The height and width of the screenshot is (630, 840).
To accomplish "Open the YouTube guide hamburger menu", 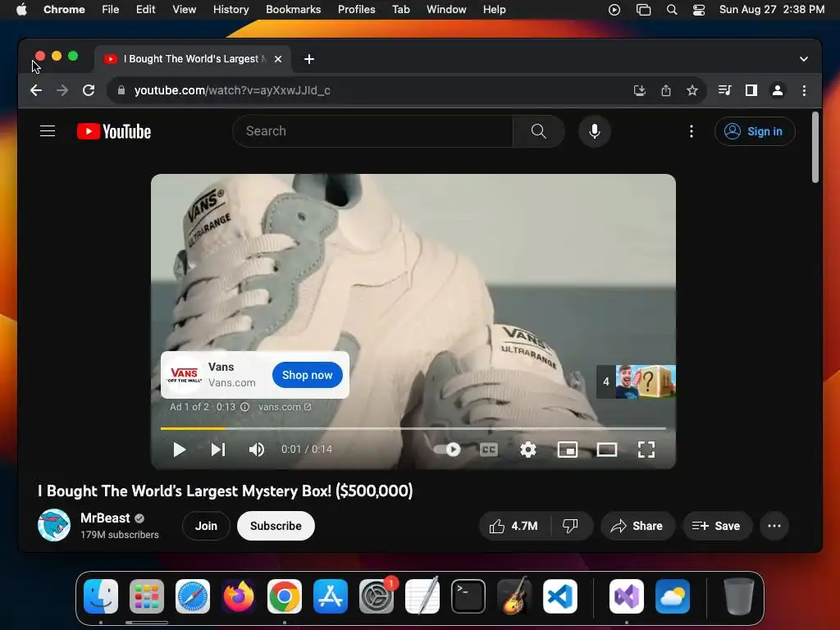I will click(x=48, y=131).
